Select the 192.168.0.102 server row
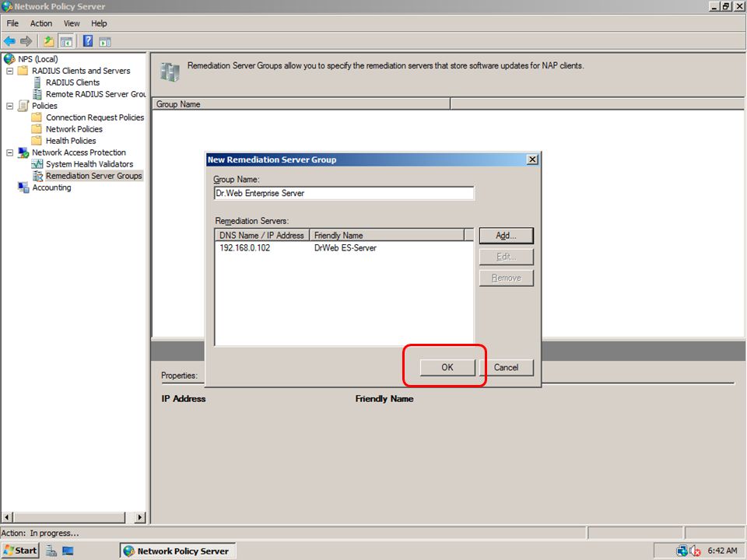Image resolution: width=747 pixels, height=560 pixels. point(344,247)
